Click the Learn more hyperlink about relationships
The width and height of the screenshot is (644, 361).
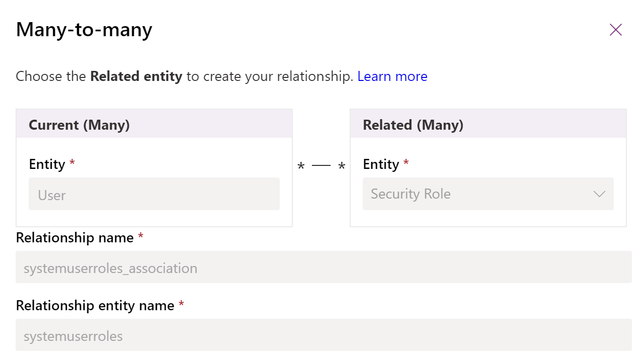(392, 76)
